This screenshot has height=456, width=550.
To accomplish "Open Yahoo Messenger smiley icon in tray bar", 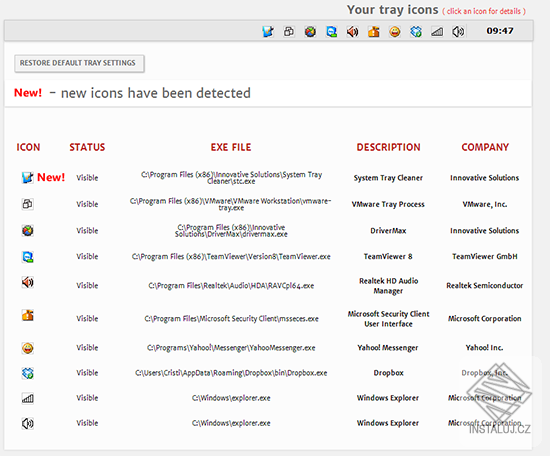I will (395, 32).
